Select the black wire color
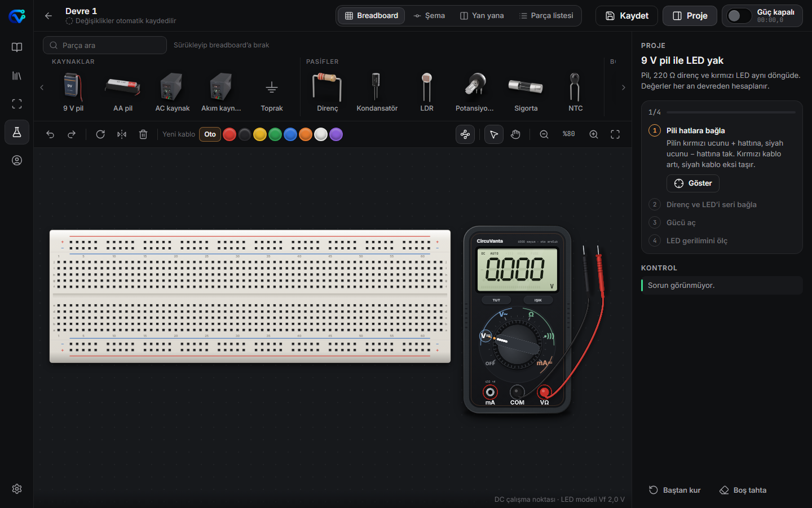Viewport: 812px width, 508px height. tap(245, 134)
